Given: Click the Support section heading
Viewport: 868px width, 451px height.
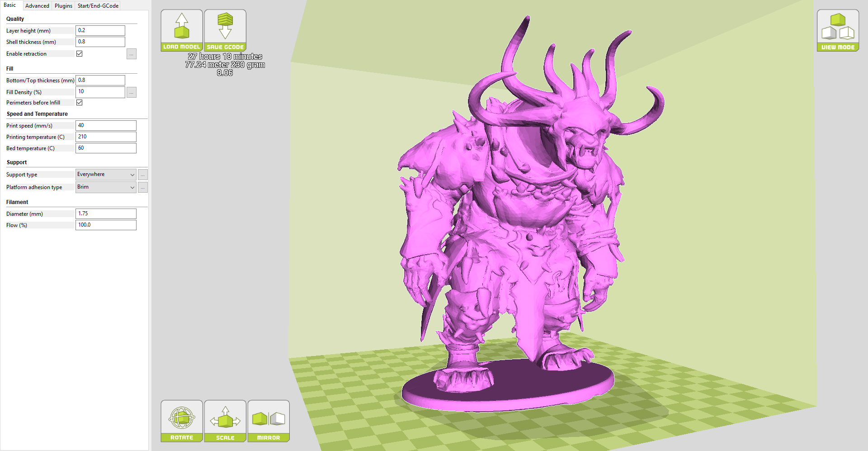Looking at the screenshot, I should (17, 162).
